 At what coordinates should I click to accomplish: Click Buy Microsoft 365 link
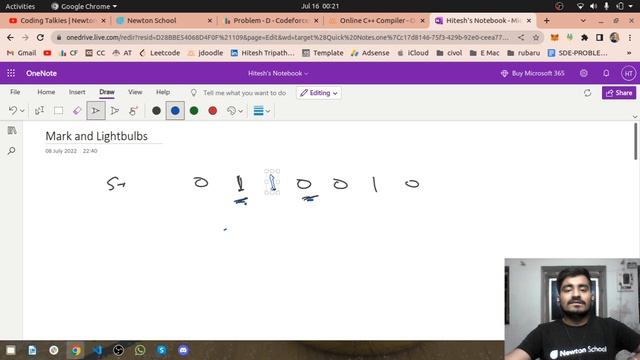point(533,73)
